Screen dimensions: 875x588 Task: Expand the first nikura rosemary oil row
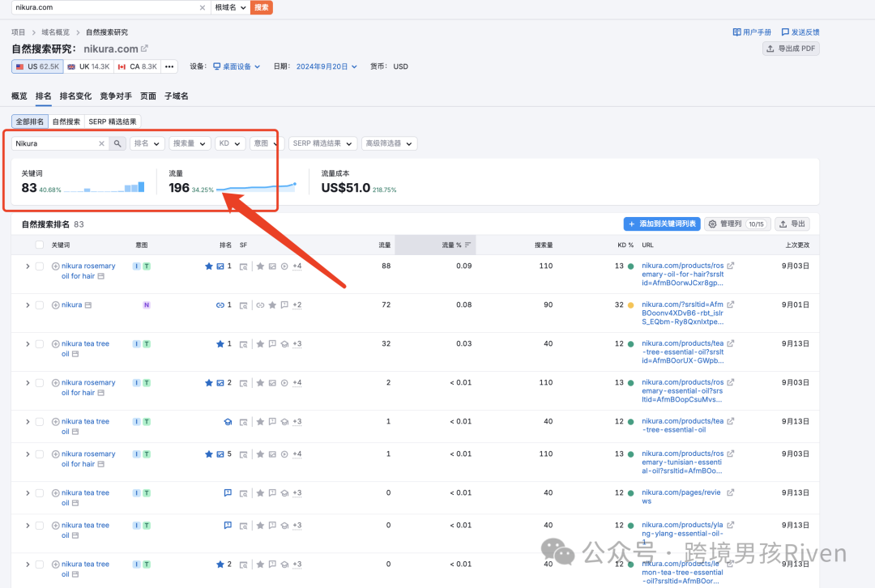click(x=28, y=266)
